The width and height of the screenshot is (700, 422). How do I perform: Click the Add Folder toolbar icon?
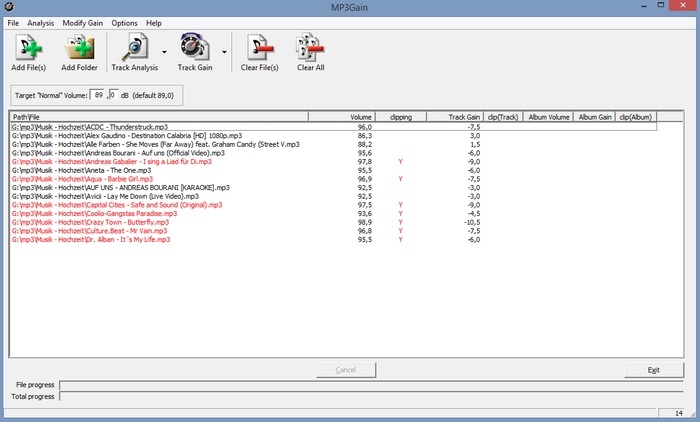pos(79,47)
